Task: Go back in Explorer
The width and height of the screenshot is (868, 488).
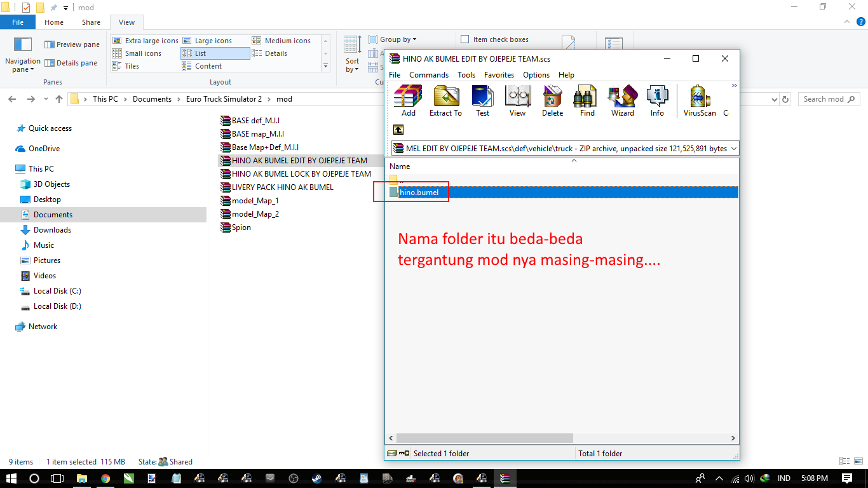Action: 13,99
